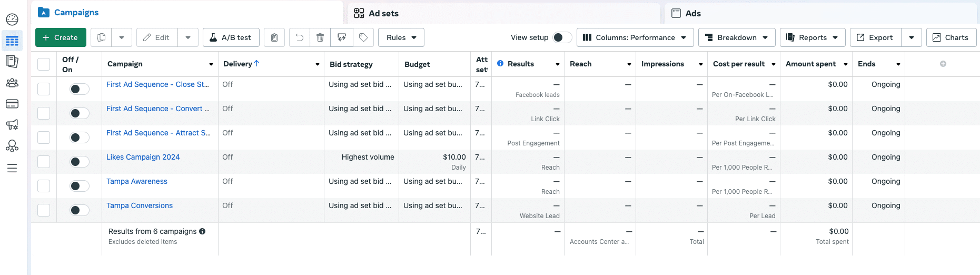Image resolution: width=980 pixels, height=275 pixels.
Task: Click the Bid strategy column header
Action: (x=351, y=64)
